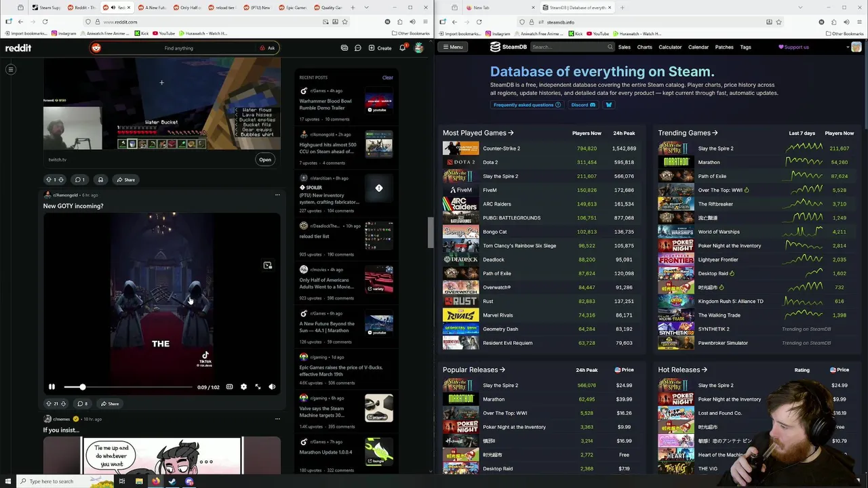Share the twitch.tv clip post

tap(125, 180)
